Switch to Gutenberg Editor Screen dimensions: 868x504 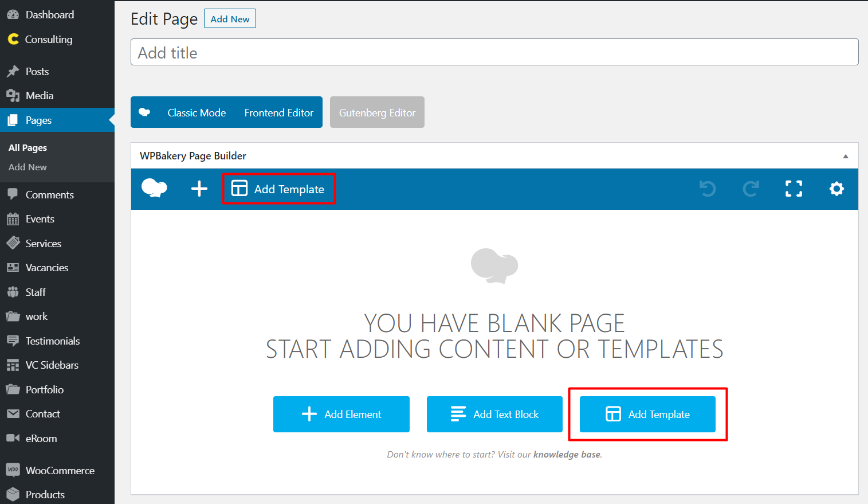point(377,113)
